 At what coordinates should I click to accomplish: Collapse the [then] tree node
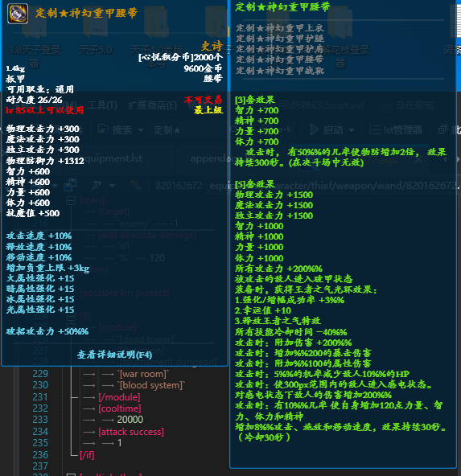tap(71, 200)
